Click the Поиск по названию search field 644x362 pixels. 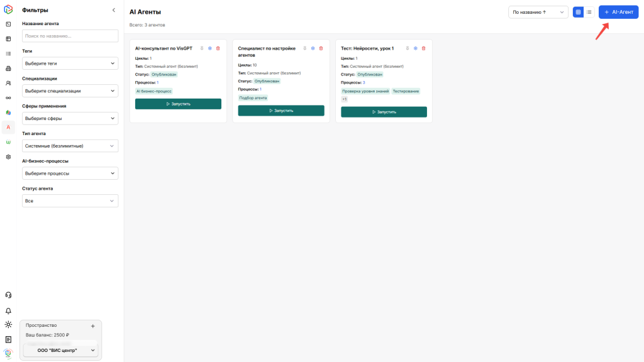click(70, 36)
